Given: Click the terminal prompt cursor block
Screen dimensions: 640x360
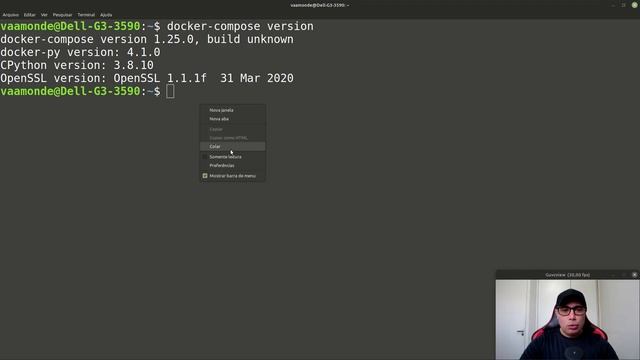Looking at the screenshot, I should (x=170, y=91).
